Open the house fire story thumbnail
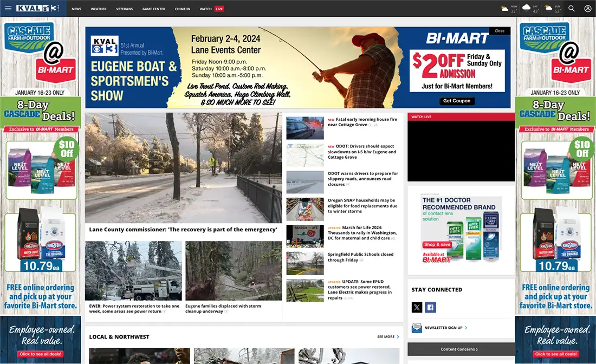 coord(305,128)
